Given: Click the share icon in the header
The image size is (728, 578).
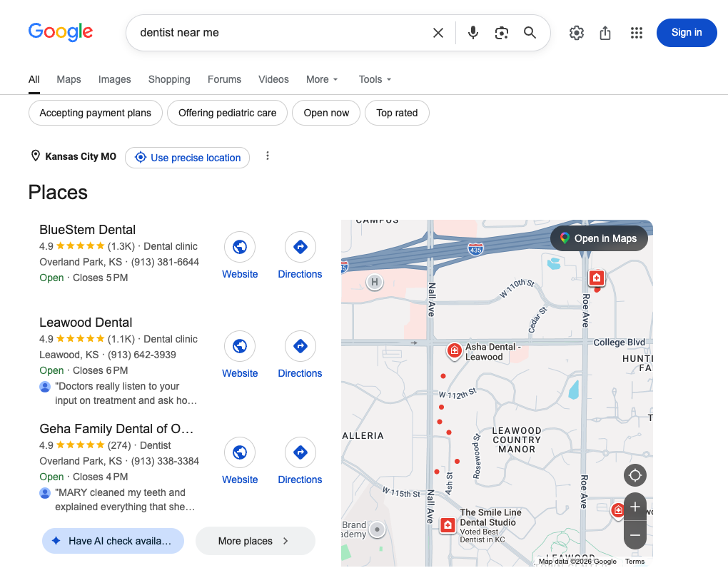Looking at the screenshot, I should pyautogui.click(x=605, y=33).
